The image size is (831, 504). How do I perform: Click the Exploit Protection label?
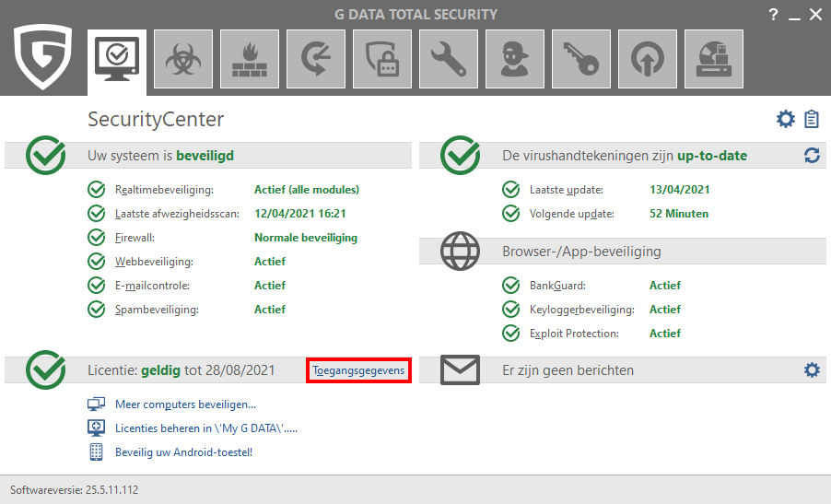coord(574,333)
